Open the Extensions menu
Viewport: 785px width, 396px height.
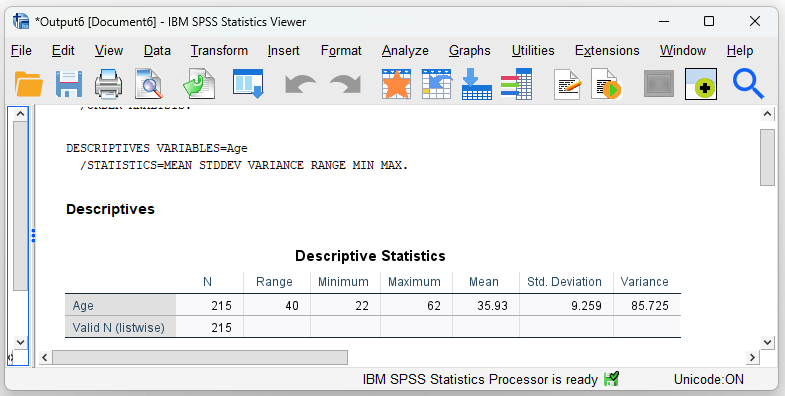coord(607,51)
